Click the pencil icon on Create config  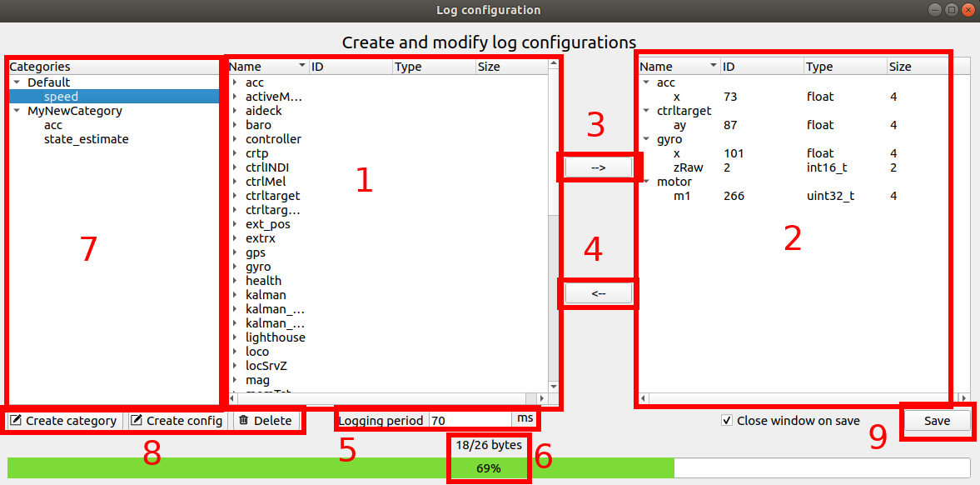(136, 421)
